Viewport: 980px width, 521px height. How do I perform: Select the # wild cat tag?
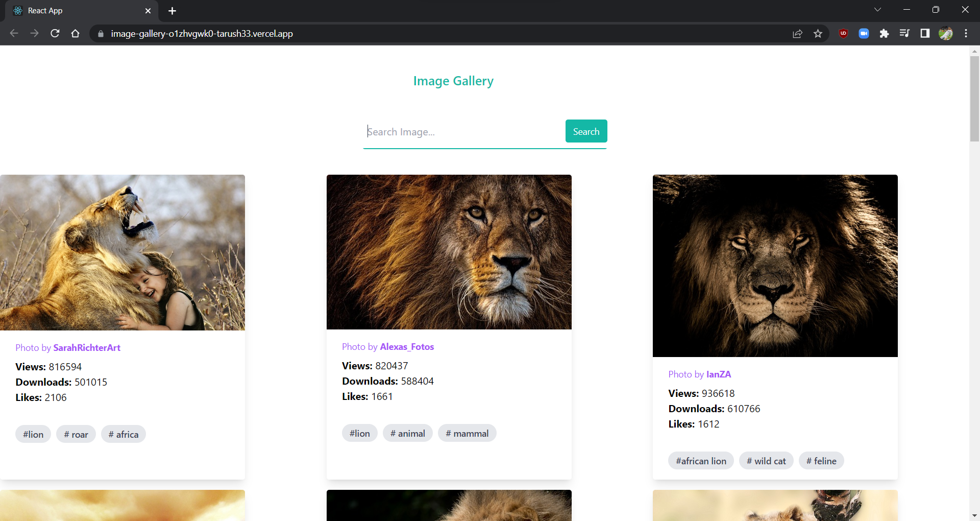766,461
